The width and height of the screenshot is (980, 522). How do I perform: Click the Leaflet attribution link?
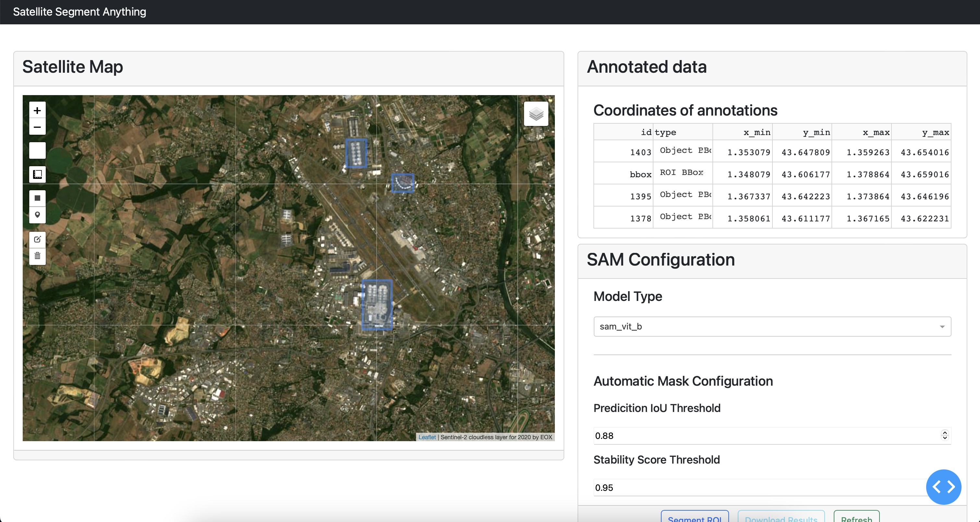pos(427,437)
